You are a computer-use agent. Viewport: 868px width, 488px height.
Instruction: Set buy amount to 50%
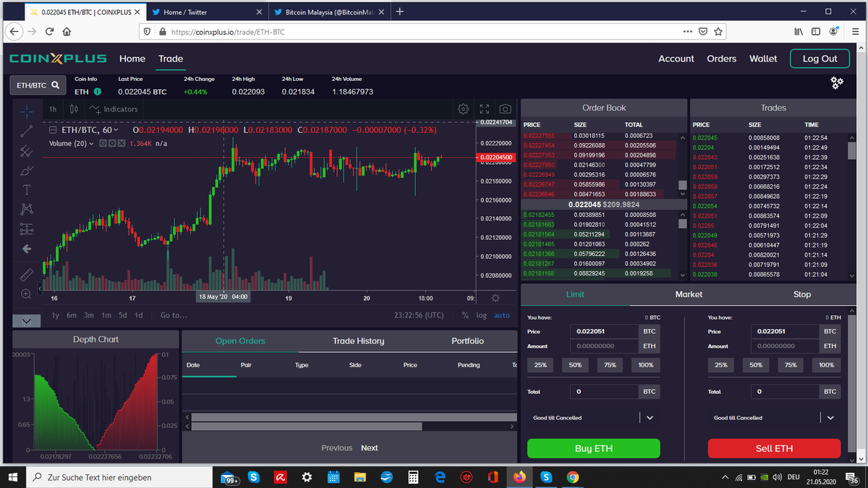(575, 365)
